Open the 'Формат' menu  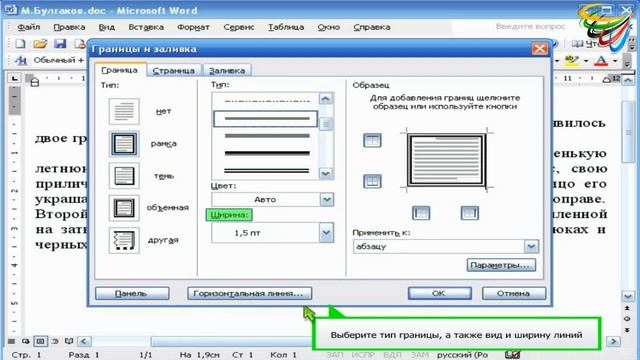click(x=193, y=27)
